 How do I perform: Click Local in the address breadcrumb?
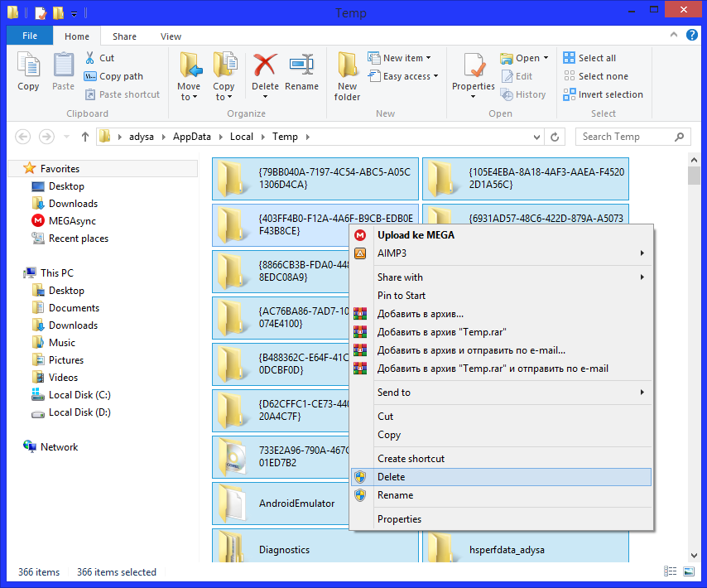(x=242, y=137)
